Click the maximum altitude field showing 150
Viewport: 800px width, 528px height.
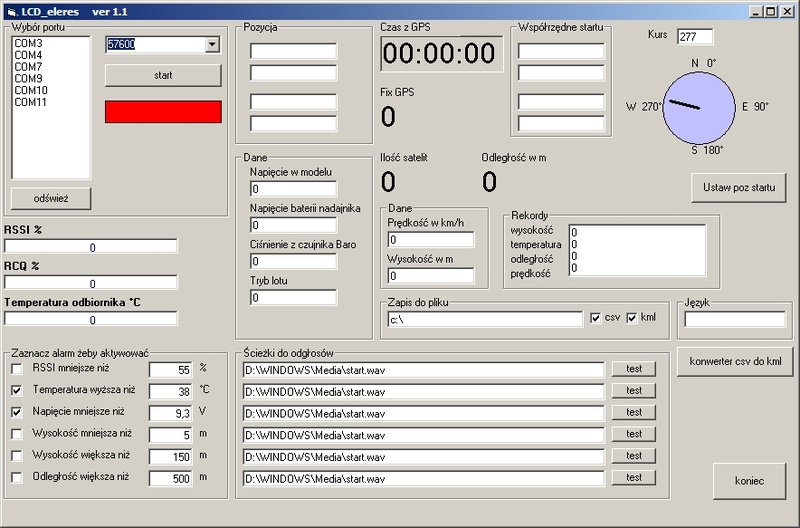170,457
